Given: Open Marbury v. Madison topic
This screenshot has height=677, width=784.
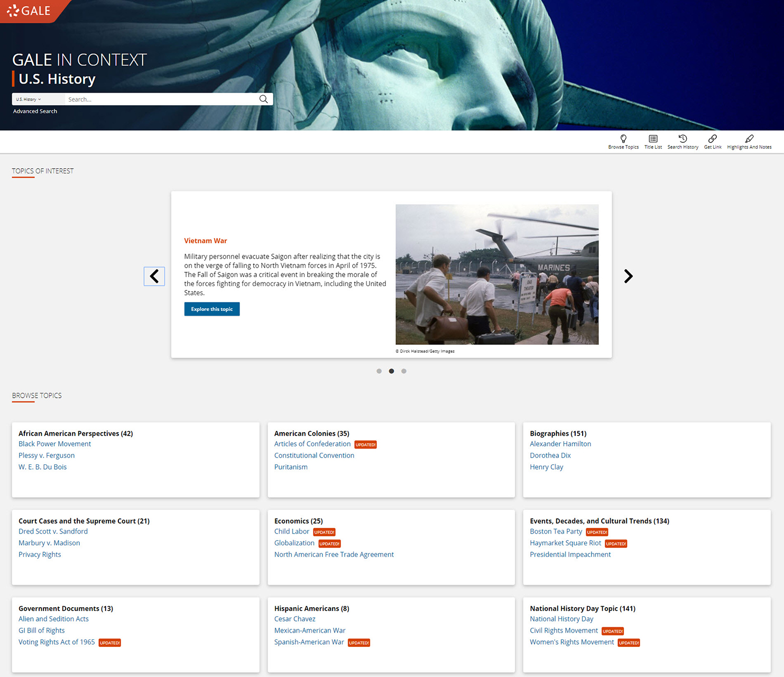Looking at the screenshot, I should (x=49, y=543).
